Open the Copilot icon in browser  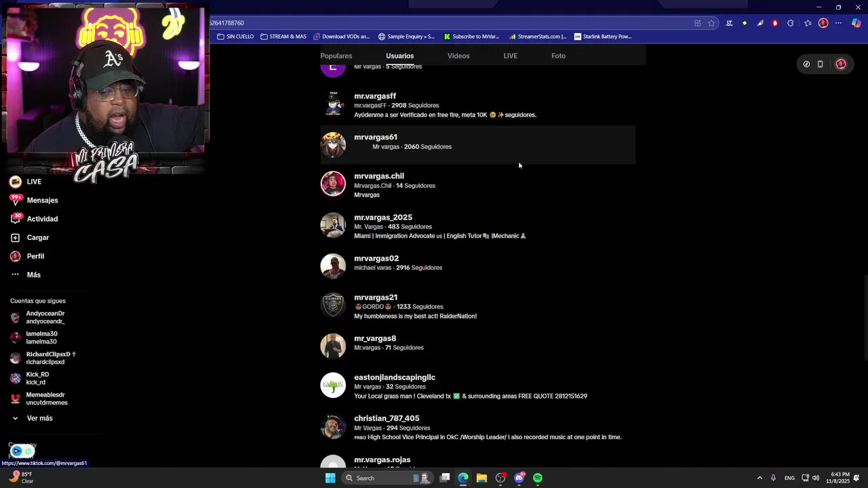856,23
